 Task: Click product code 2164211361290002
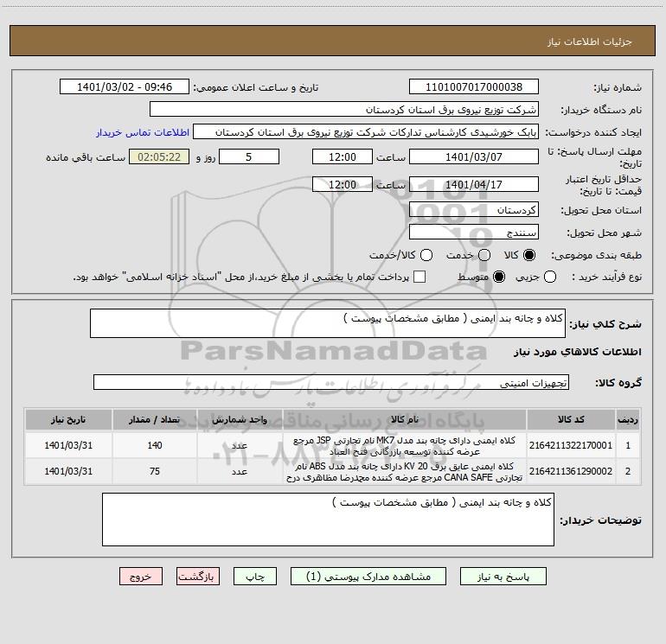pos(571,471)
